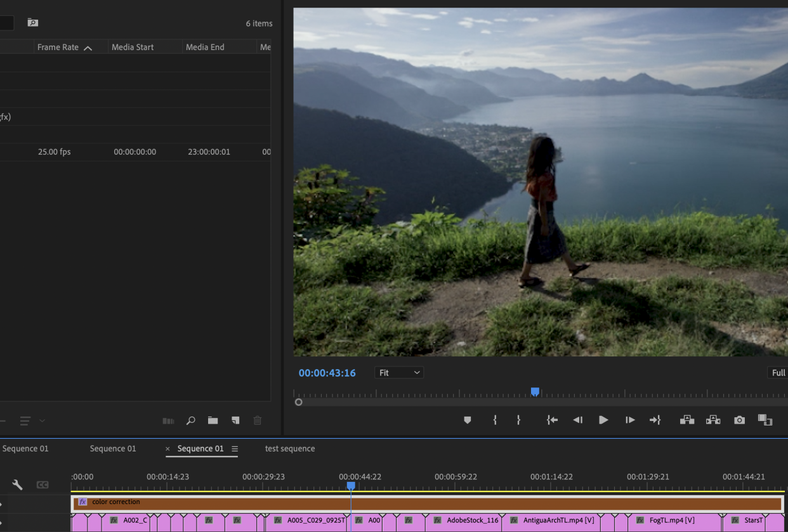Click the Mark In brace button

pyautogui.click(x=495, y=420)
